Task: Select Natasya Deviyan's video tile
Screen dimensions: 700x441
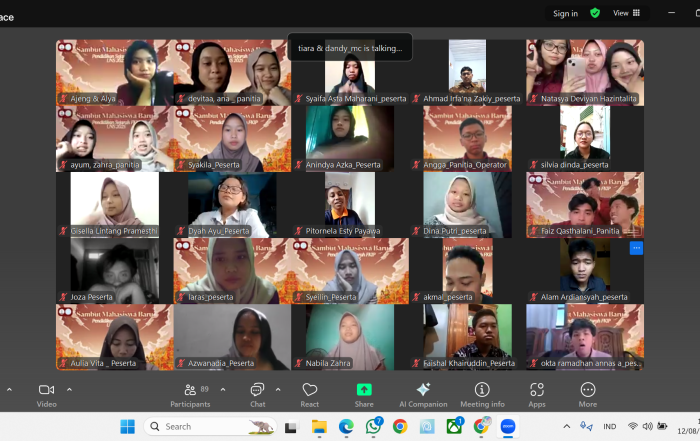Action: 585,72
